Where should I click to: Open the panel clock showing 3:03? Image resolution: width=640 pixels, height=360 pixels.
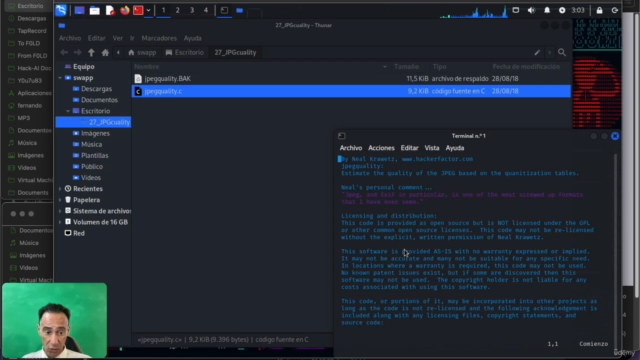coord(578,10)
